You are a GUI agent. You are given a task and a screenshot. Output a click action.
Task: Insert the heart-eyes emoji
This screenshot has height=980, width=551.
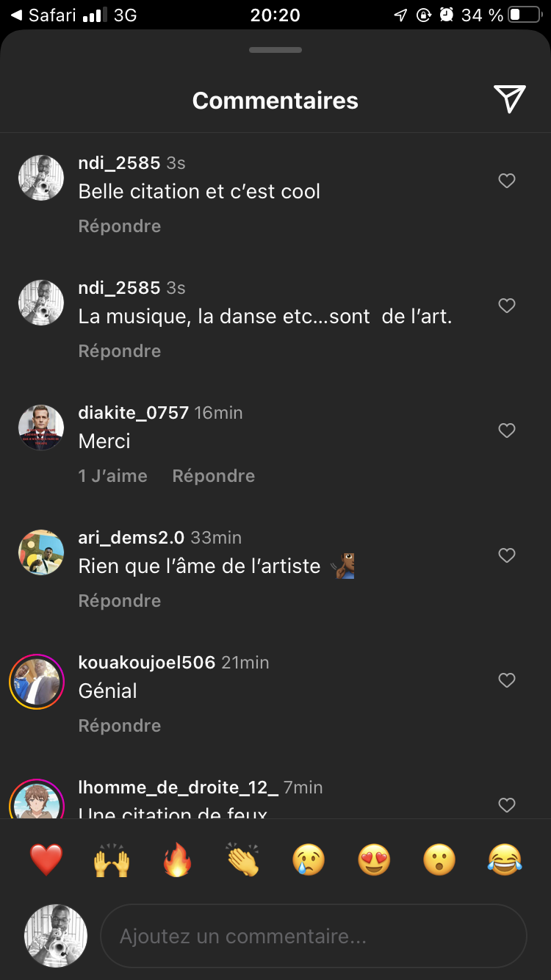374,860
